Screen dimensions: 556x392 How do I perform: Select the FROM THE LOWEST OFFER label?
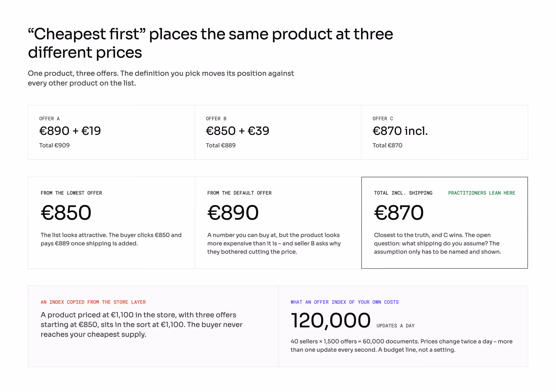coord(71,193)
